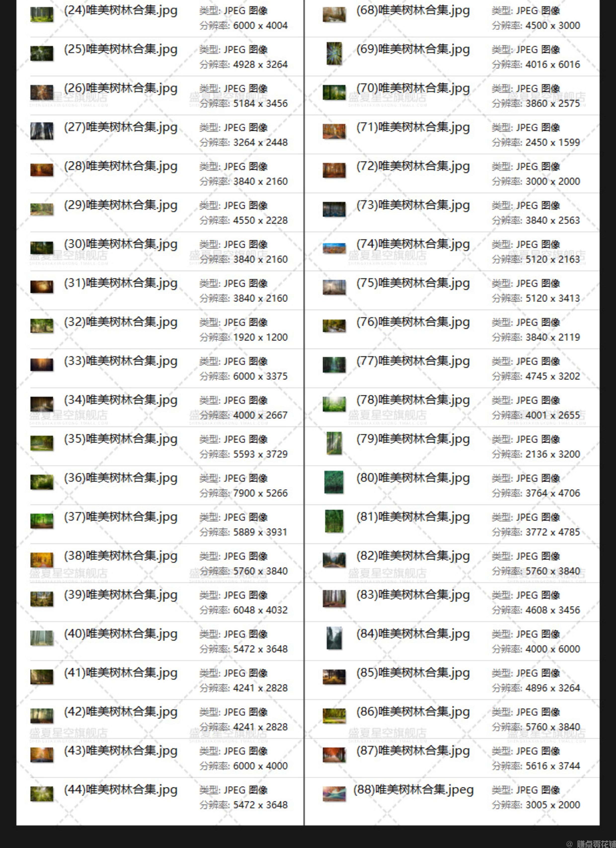Select file entry (87)唯美树林合集.jpg
Screen dimensions: 616x848
click(x=413, y=751)
